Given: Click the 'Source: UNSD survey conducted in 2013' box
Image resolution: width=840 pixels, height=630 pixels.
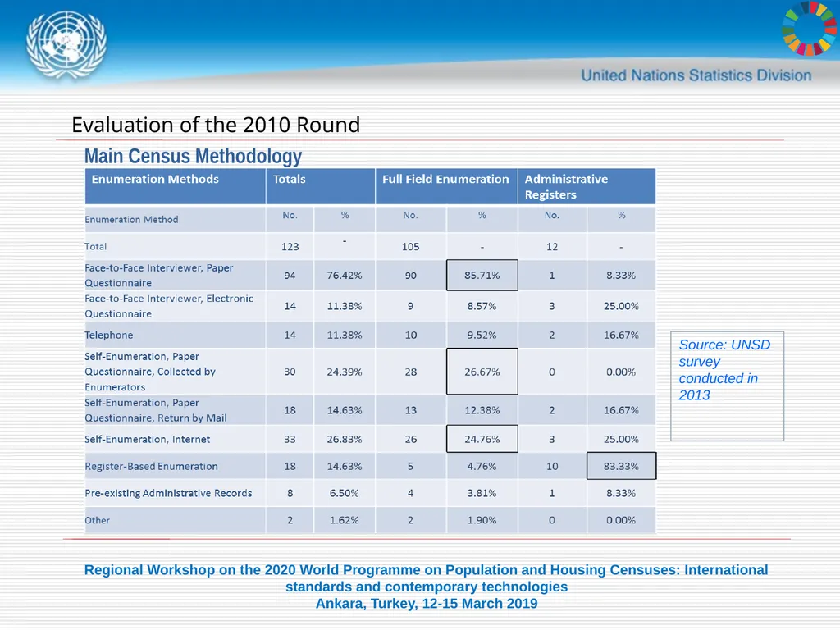Looking at the screenshot, I should click(727, 386).
